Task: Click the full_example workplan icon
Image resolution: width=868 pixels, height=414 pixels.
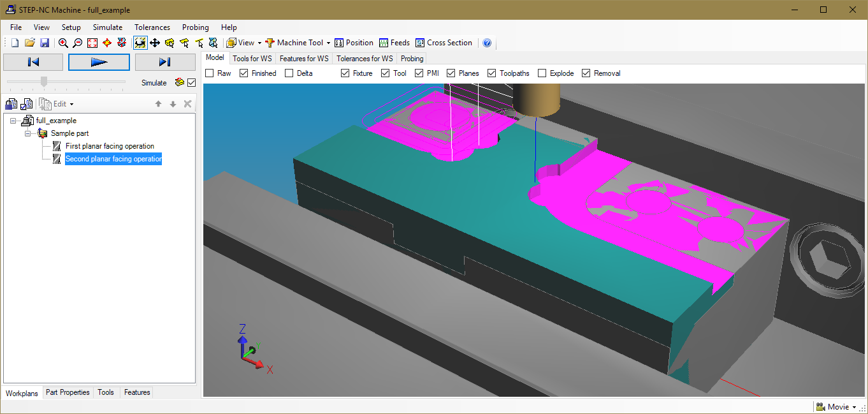Action: click(x=28, y=121)
